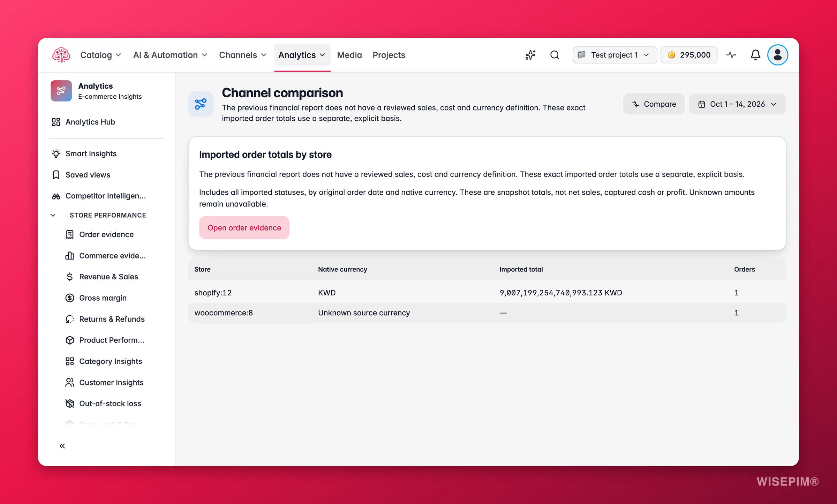Go to Media tab
Viewport: 837px width, 504px height.
[x=349, y=55]
